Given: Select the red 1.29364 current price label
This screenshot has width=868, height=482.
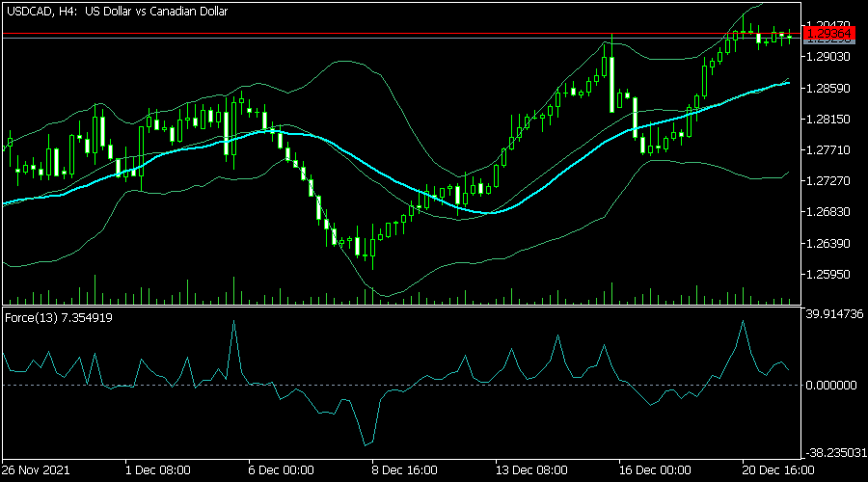Looking at the screenshot, I should pyautogui.click(x=828, y=34).
